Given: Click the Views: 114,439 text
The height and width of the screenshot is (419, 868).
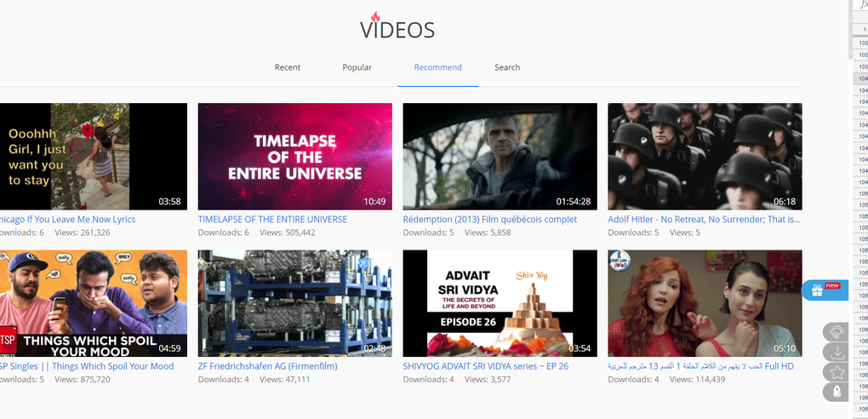Looking at the screenshot, I should pos(698,379).
